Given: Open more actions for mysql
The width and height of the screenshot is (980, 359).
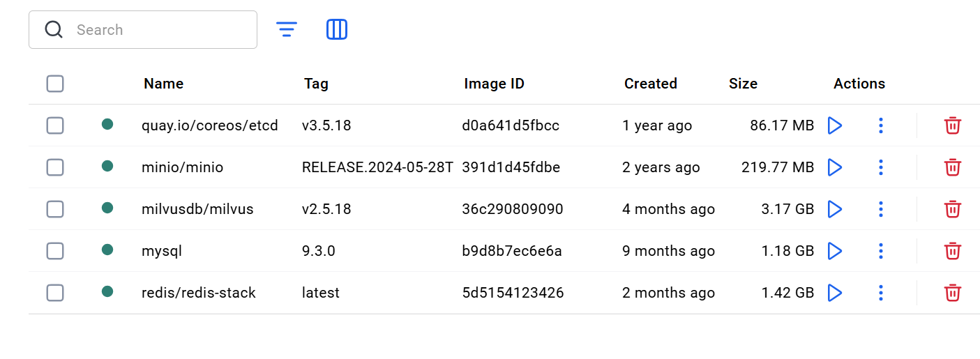Looking at the screenshot, I should 881,251.
